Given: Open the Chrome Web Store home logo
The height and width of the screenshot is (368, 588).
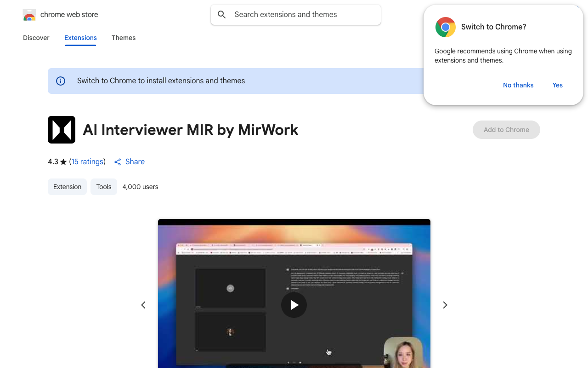Looking at the screenshot, I should coord(29,15).
